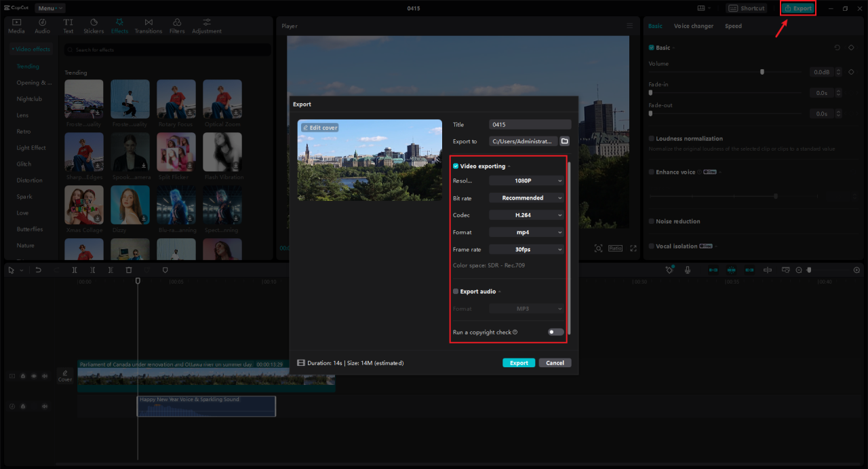Click the Xmas Collage effect thumbnail
Viewport: 868px width, 469px height.
point(83,204)
